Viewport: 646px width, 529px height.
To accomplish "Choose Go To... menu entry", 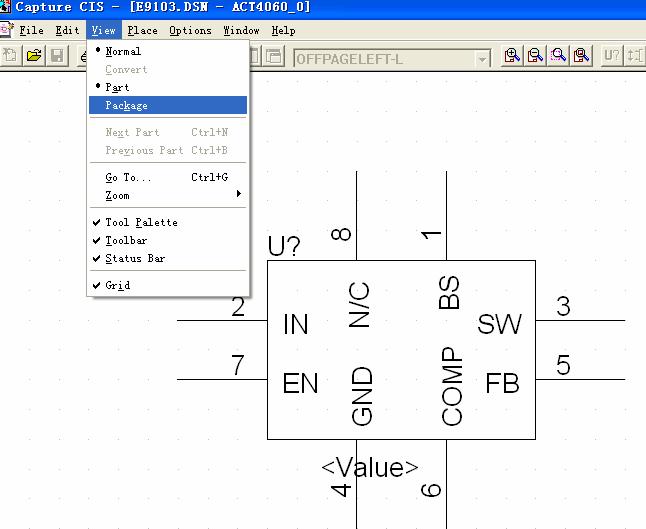I will 168,177.
